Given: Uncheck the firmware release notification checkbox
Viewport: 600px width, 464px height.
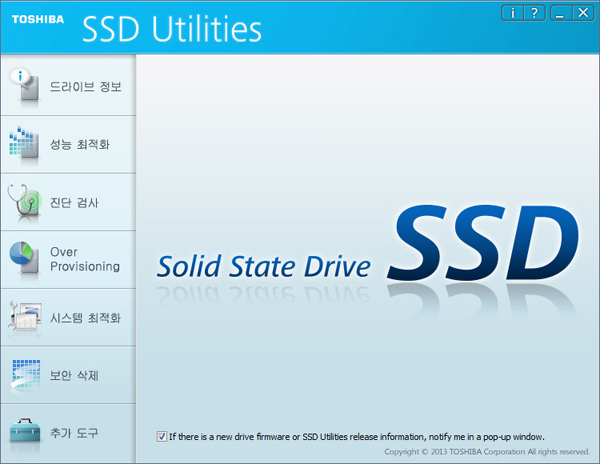Looking at the screenshot, I should (x=161, y=436).
